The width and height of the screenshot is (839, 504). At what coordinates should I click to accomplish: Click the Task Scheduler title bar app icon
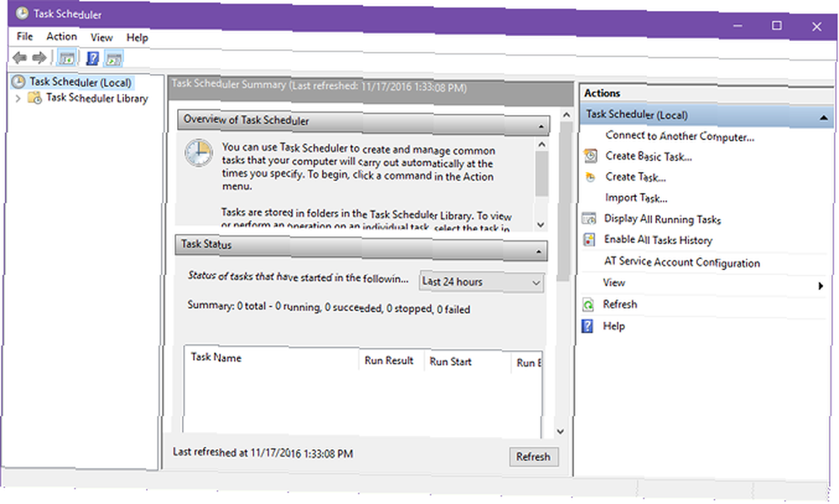pos(22,13)
